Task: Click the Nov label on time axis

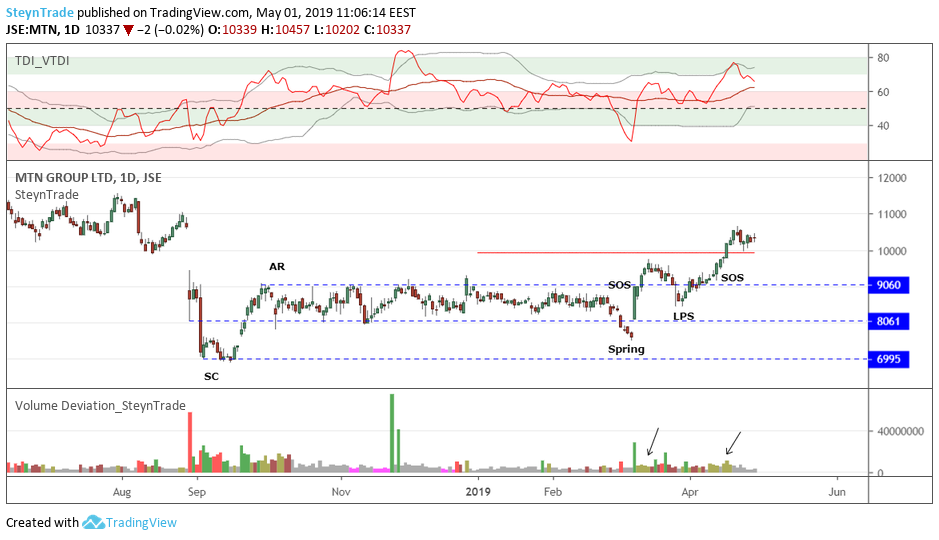Action: pos(341,492)
